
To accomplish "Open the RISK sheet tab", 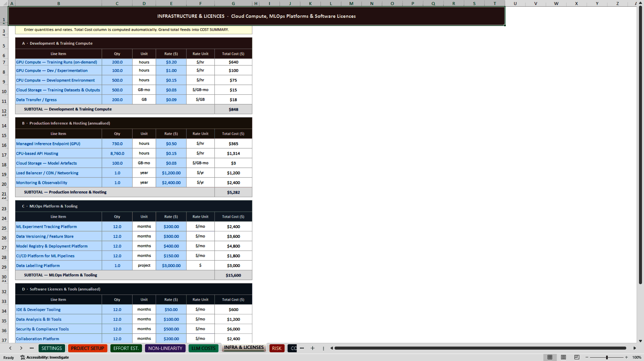I will click(277, 348).
